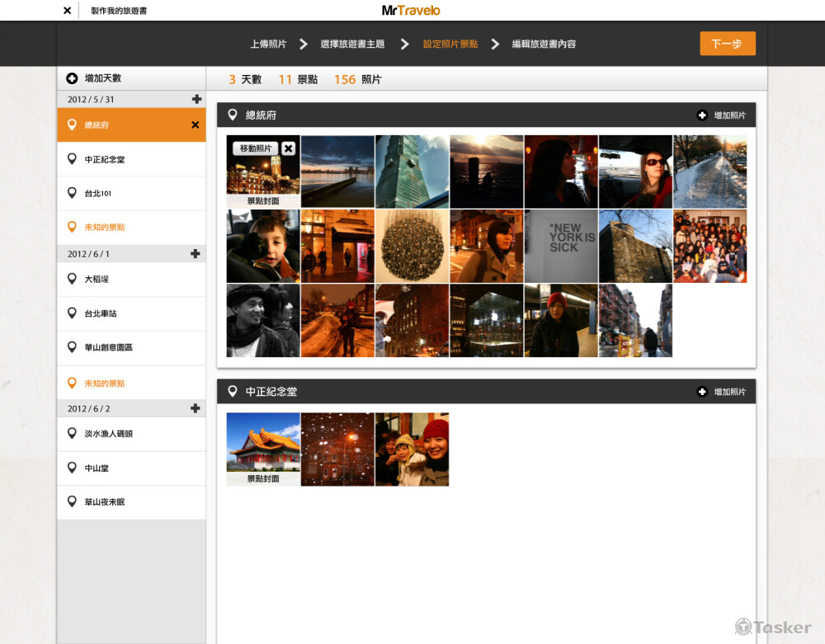Switch to the 編輯旅遊書內容 step
The width and height of the screenshot is (825, 644).
pos(544,44)
